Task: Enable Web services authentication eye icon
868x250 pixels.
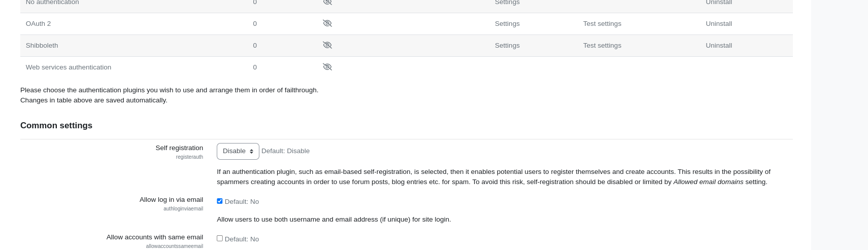Action: [327, 67]
